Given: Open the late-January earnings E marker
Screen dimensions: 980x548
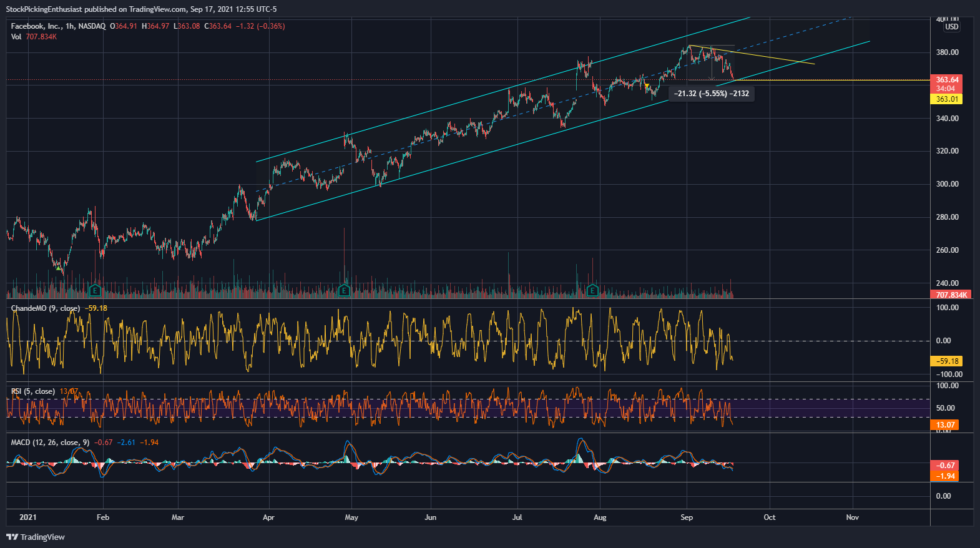Looking at the screenshot, I should pyautogui.click(x=95, y=290).
